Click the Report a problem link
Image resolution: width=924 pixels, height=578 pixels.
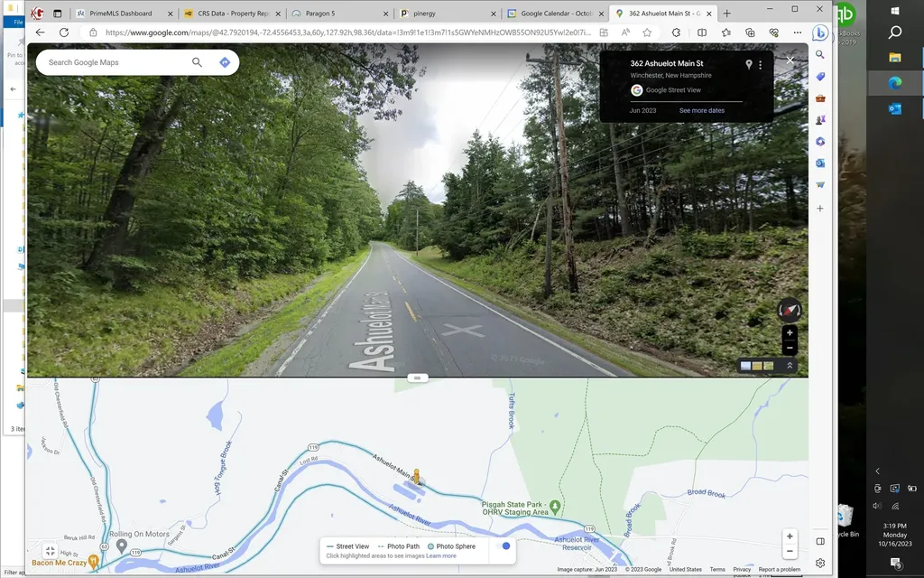click(x=779, y=569)
